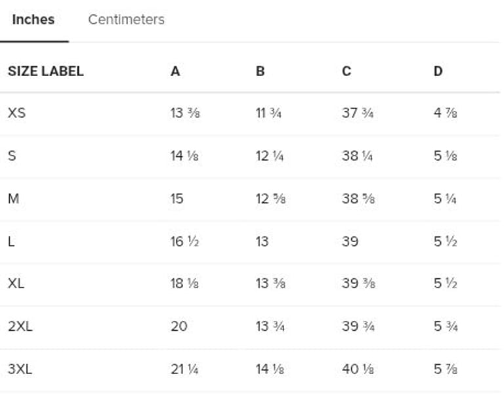Click column header C

click(x=346, y=71)
